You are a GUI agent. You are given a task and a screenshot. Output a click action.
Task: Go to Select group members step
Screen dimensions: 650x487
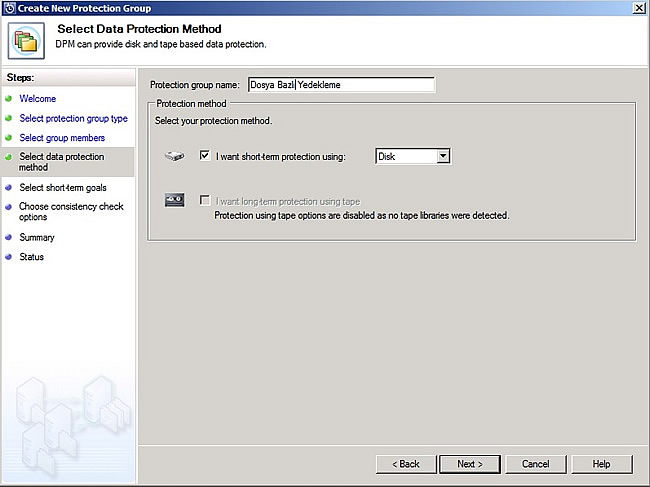tap(62, 138)
